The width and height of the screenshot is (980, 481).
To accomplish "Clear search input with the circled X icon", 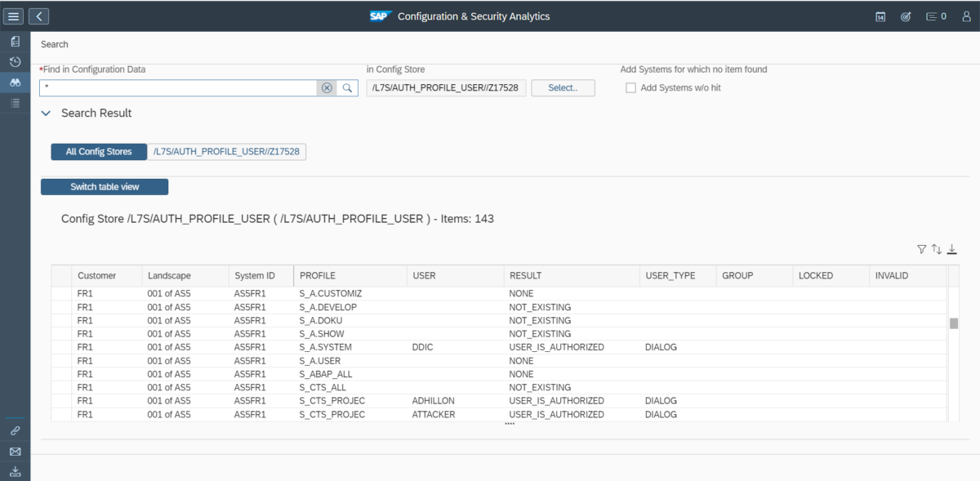I will (327, 87).
